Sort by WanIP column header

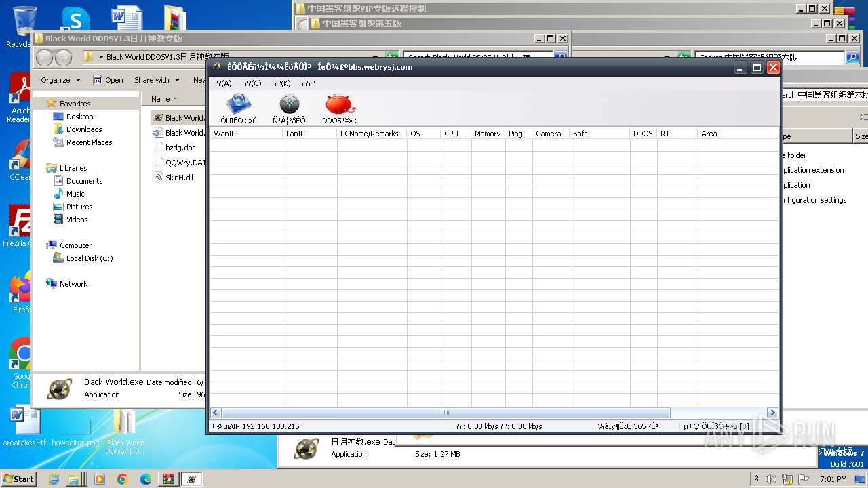245,134
